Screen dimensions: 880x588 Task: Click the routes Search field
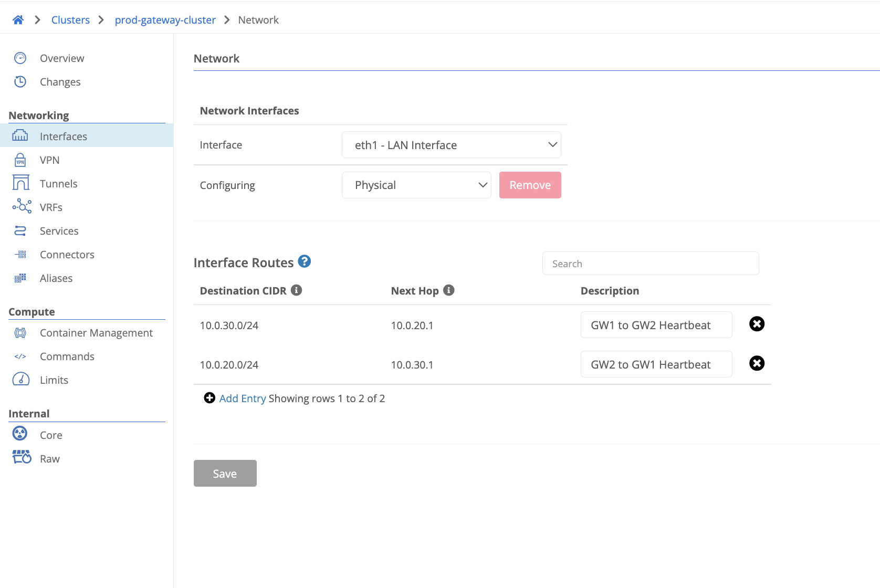[x=650, y=264]
